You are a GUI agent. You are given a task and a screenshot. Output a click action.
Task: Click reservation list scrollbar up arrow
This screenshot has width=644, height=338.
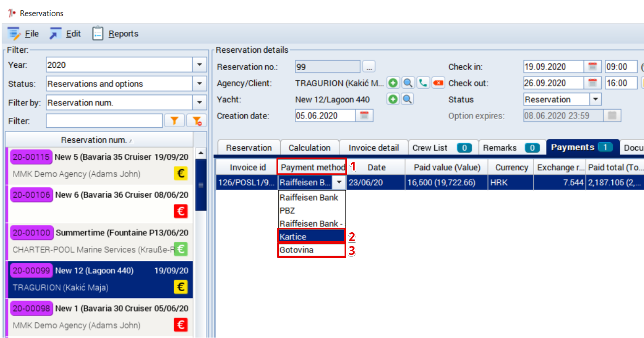click(x=201, y=153)
